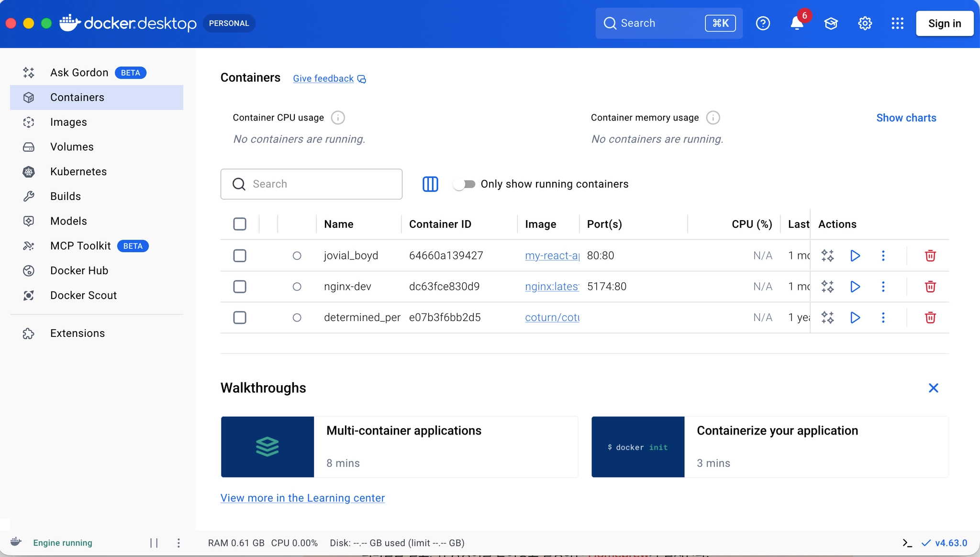The image size is (980, 557).
Task: Open engine options menu in status bar
Action: [x=178, y=543]
